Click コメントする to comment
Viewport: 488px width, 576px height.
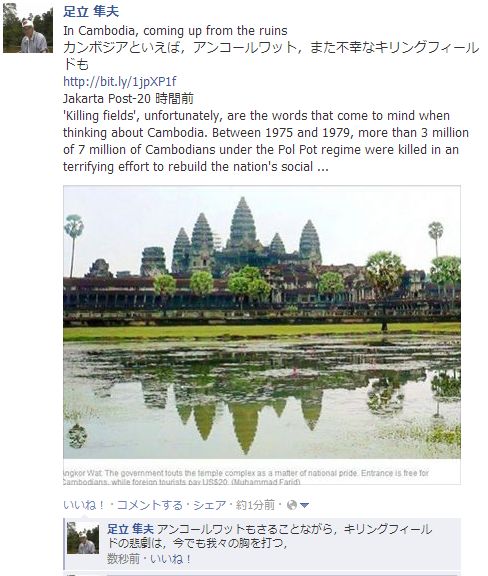point(150,505)
